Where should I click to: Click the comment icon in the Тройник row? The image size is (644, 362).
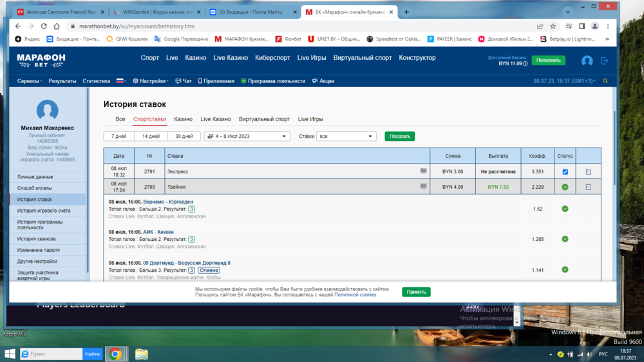[423, 187]
